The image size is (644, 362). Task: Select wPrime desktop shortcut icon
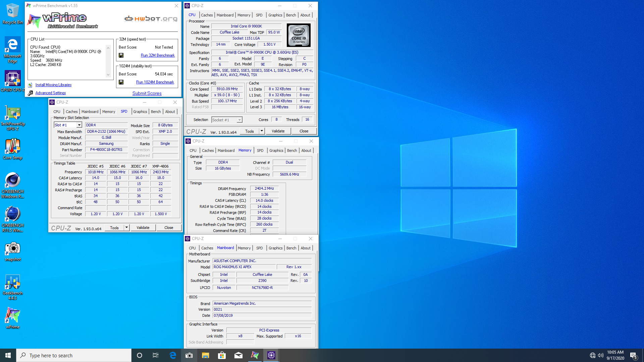[x=13, y=318]
